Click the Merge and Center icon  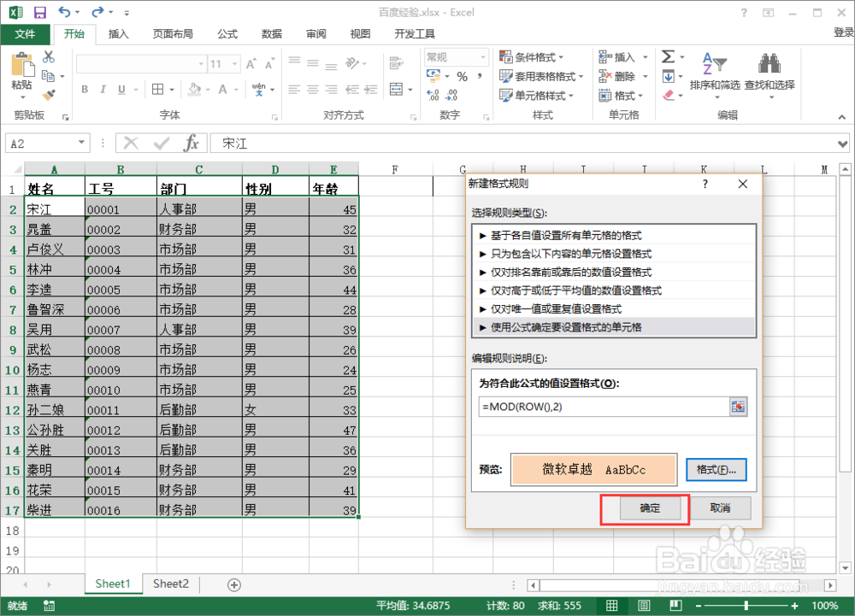(396, 88)
